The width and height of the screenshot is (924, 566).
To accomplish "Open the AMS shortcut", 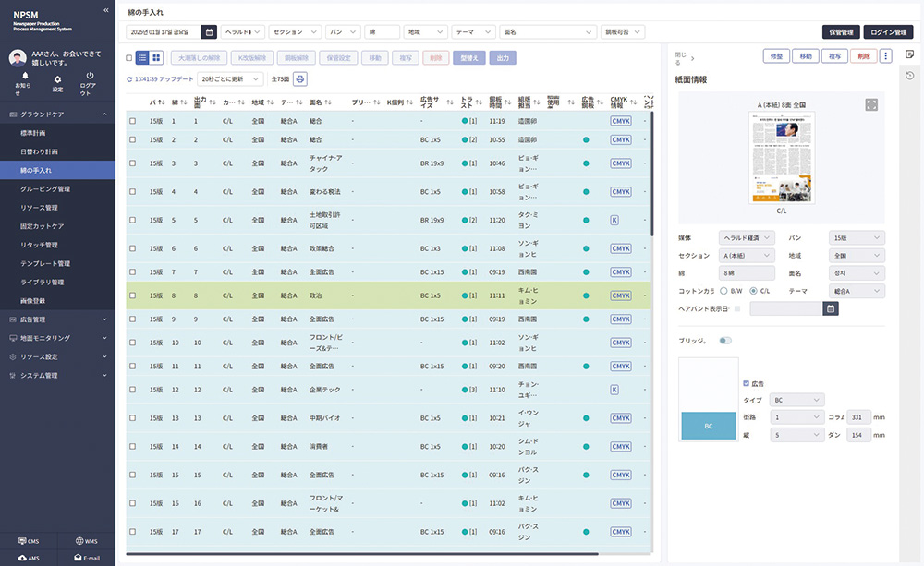I will click(x=29, y=558).
